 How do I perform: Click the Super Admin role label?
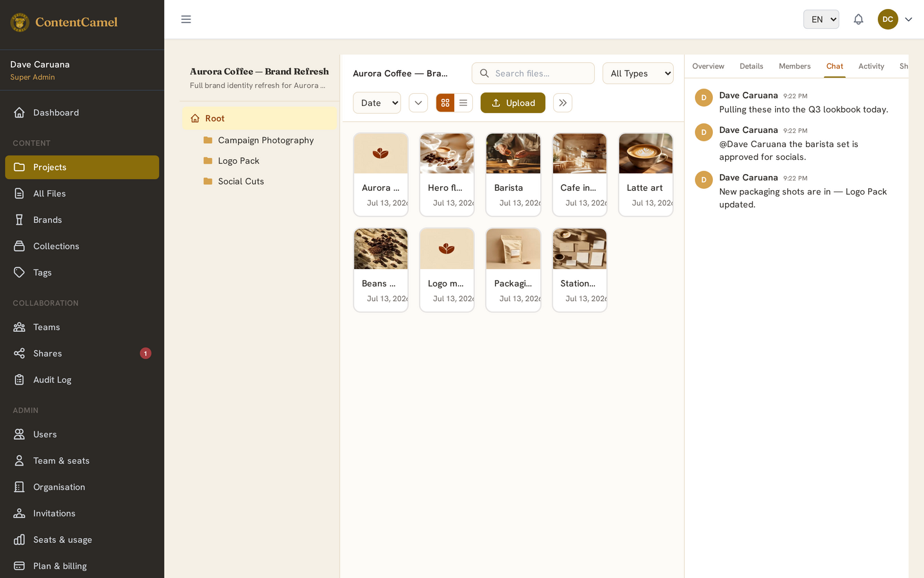pyautogui.click(x=33, y=77)
